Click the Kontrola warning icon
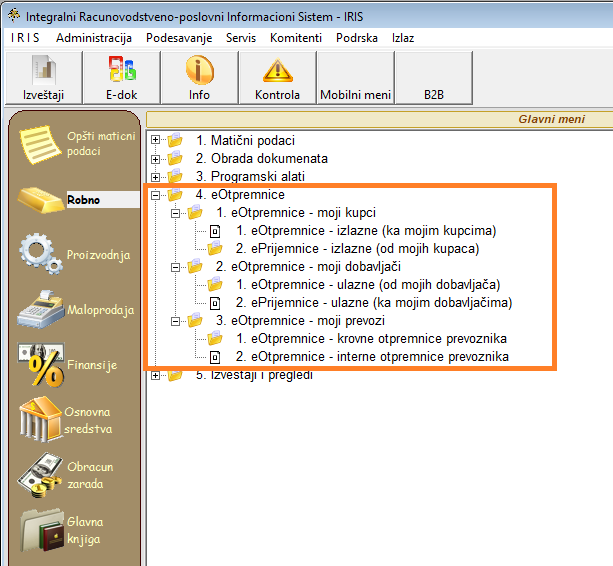 point(277,78)
